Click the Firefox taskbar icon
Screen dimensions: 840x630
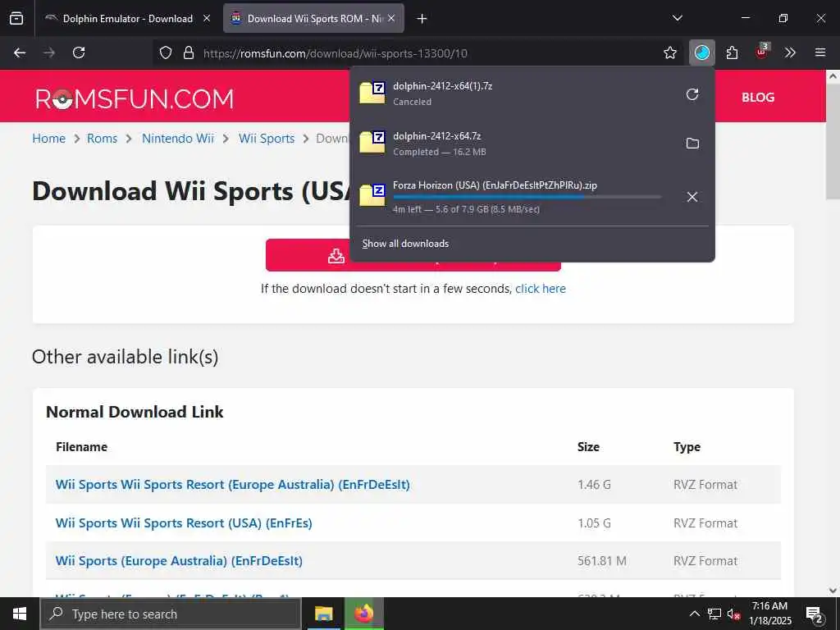(x=363, y=614)
